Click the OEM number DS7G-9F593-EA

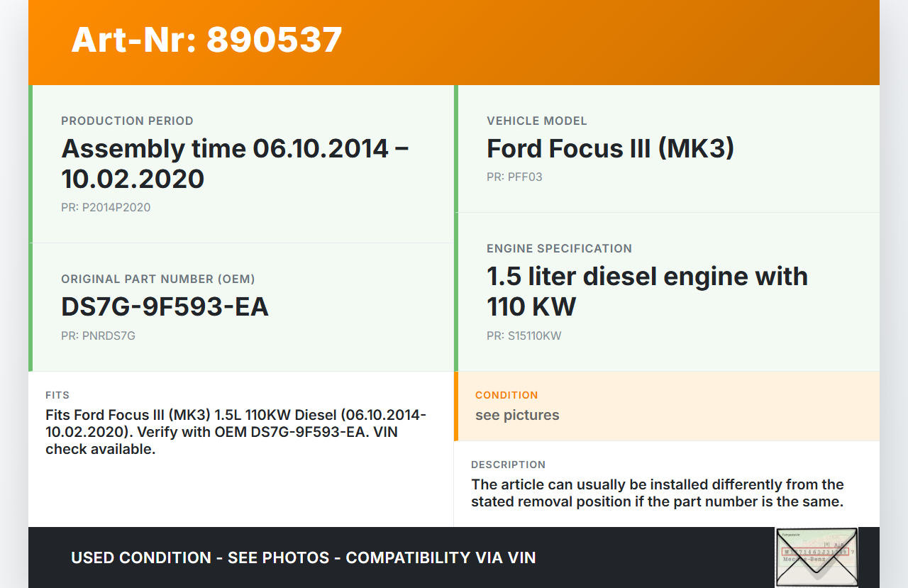click(165, 306)
